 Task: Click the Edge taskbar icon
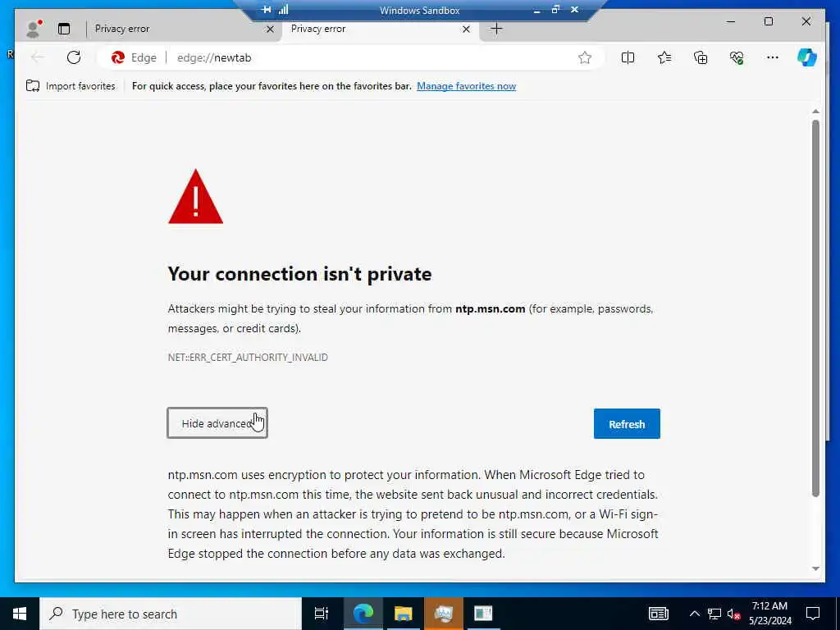tap(363, 614)
